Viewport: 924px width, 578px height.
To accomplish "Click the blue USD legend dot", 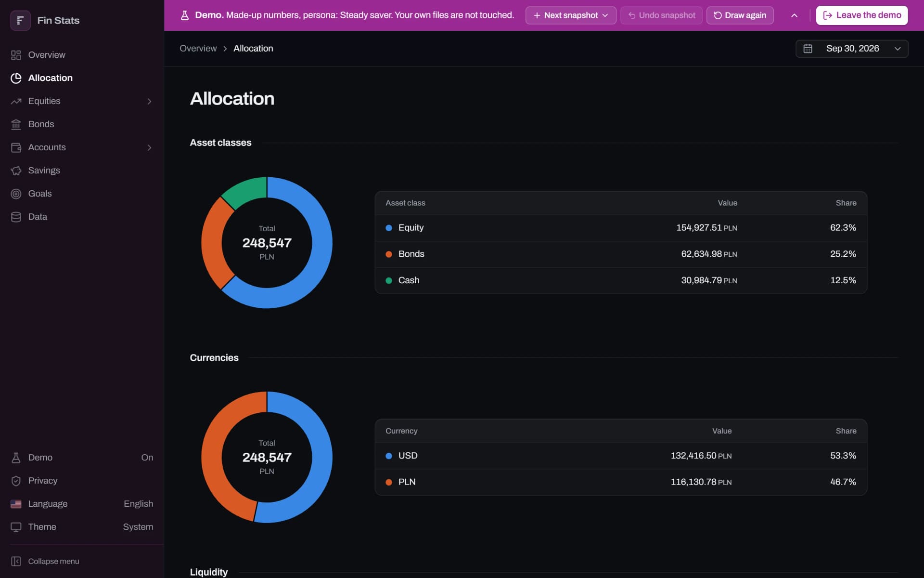I will click(389, 456).
